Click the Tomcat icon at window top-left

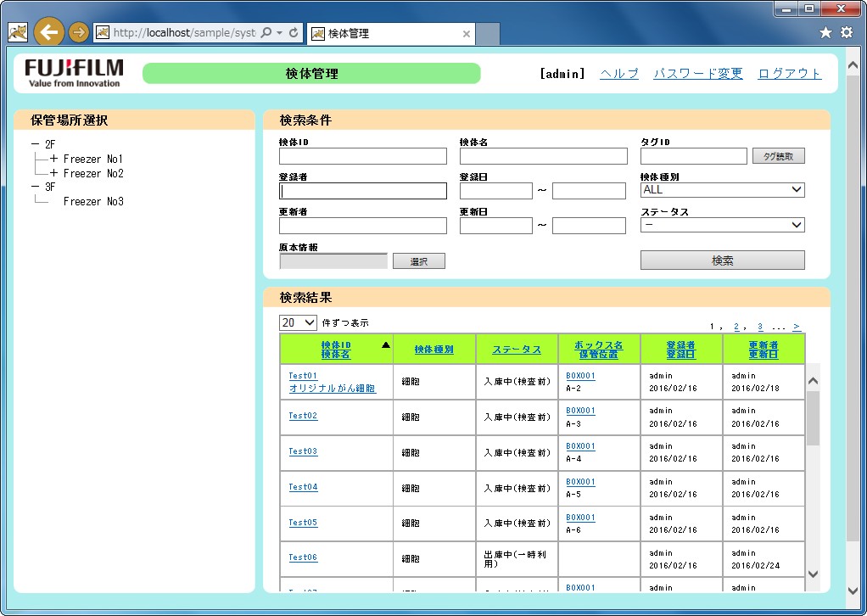coord(18,32)
